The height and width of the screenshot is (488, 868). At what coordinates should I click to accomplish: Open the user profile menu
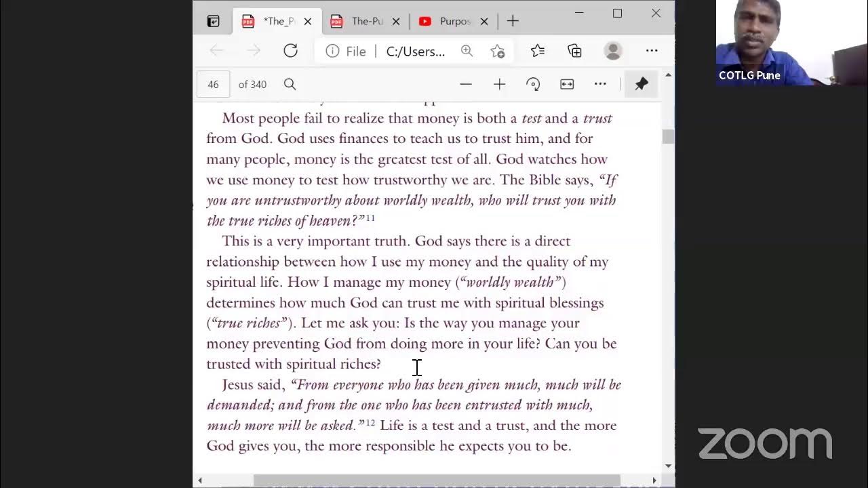[x=613, y=51]
